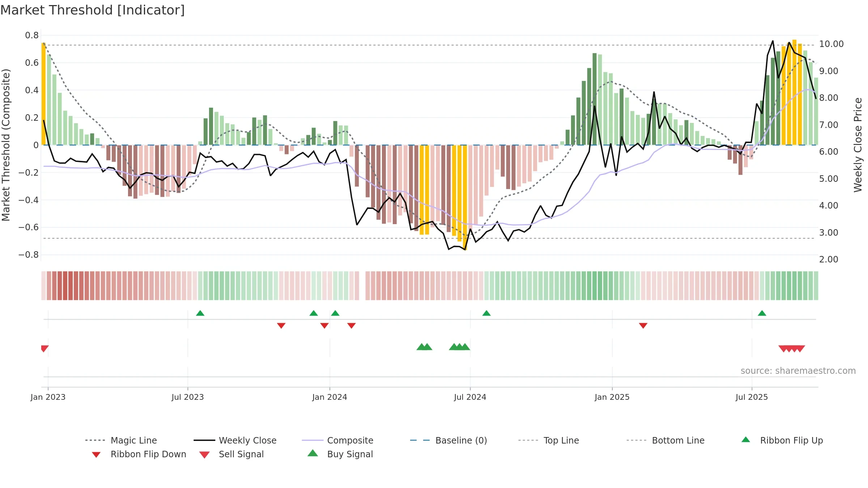Screen dimensions: 868x488
Task: Toggle the Composite legend entry
Action: pyautogui.click(x=337, y=440)
